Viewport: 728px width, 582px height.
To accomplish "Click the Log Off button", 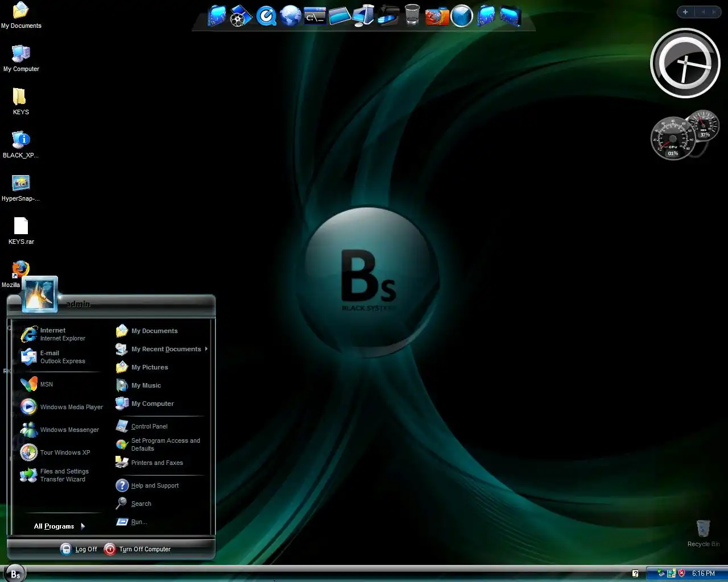I will click(79, 549).
